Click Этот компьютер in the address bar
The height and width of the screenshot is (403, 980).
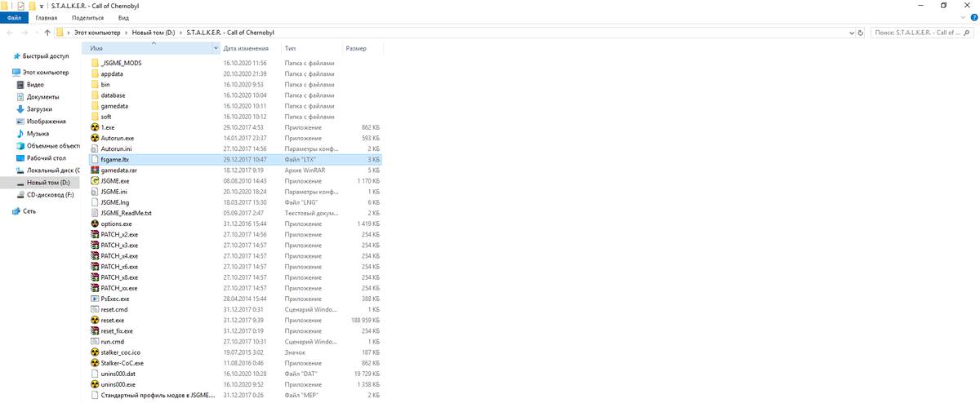pyautogui.click(x=96, y=33)
